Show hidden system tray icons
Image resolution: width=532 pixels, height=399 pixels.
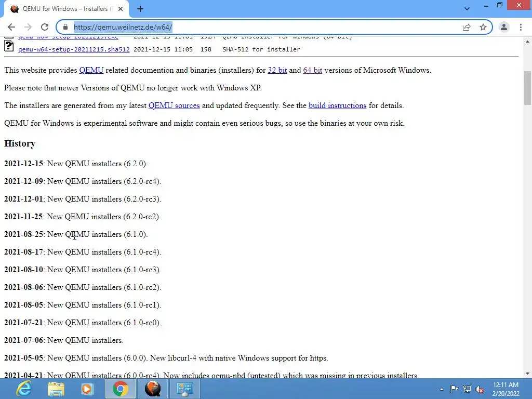tap(442, 389)
